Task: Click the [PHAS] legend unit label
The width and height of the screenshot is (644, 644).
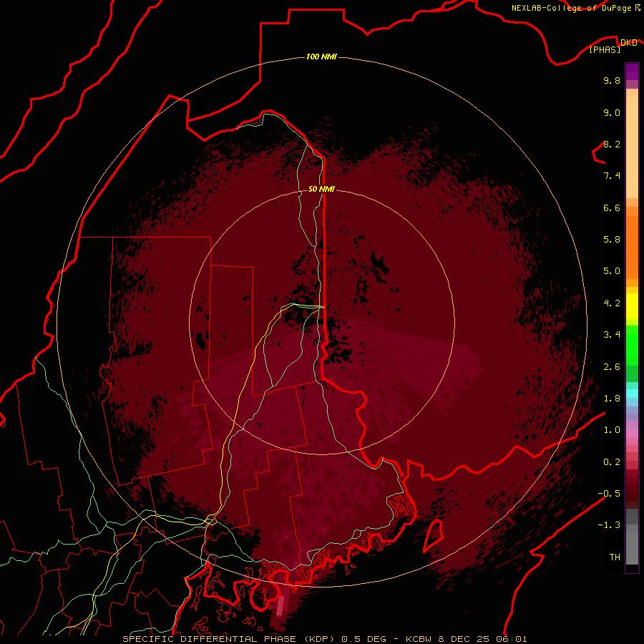Action: (605, 49)
